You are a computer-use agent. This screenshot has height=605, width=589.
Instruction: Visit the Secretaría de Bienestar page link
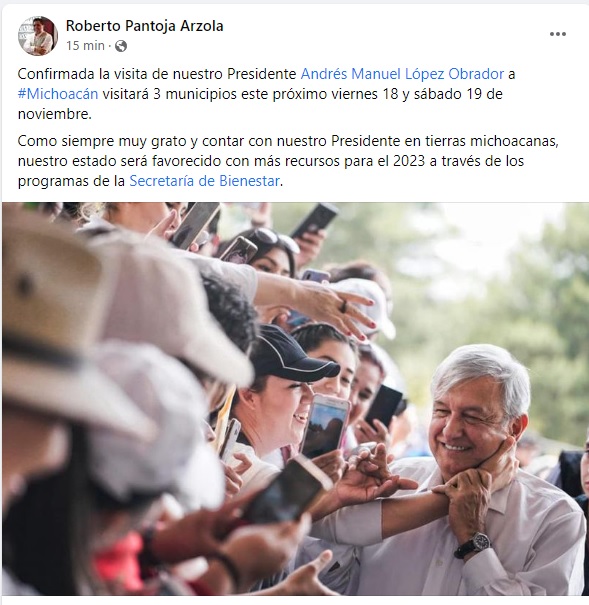204,181
